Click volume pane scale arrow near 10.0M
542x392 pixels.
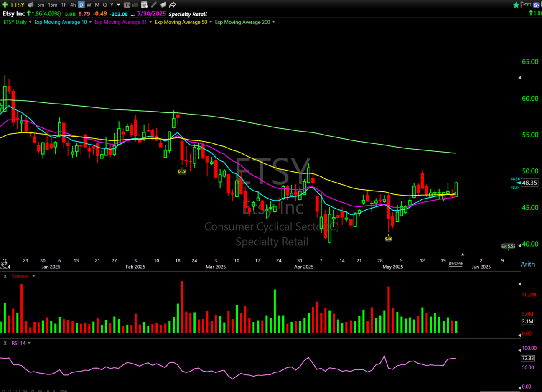519,284
